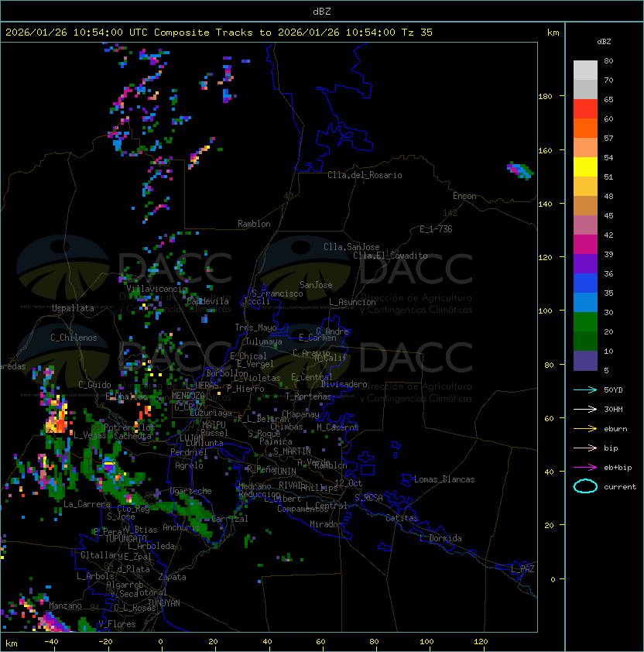Click the Clla.del_Rosario label
This screenshot has height=652, width=644.
(365, 175)
